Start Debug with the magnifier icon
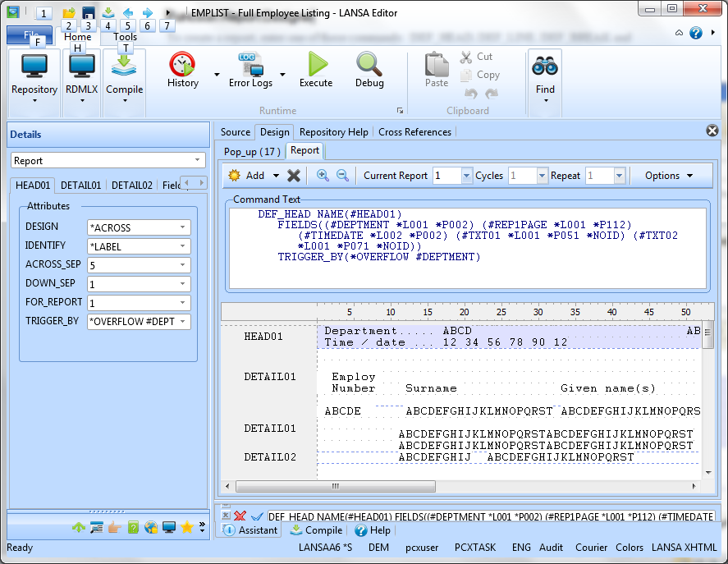 pos(369,64)
